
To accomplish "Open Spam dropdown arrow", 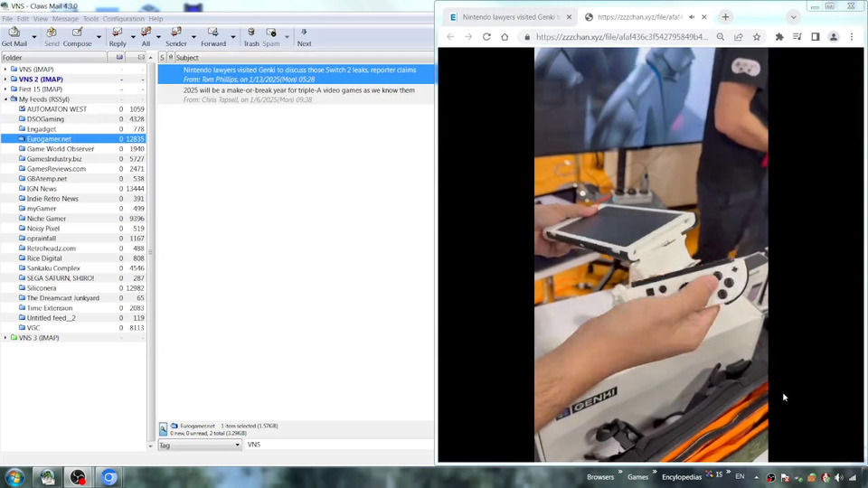I will click(x=287, y=37).
